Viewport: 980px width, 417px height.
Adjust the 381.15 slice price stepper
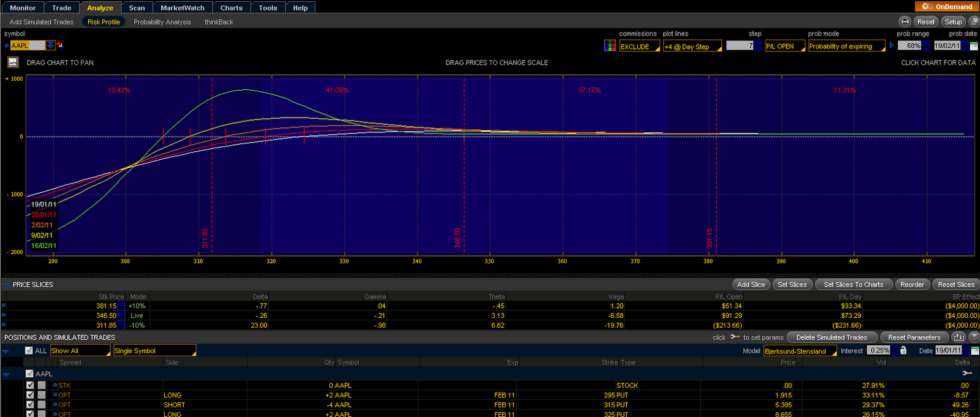click(121, 306)
